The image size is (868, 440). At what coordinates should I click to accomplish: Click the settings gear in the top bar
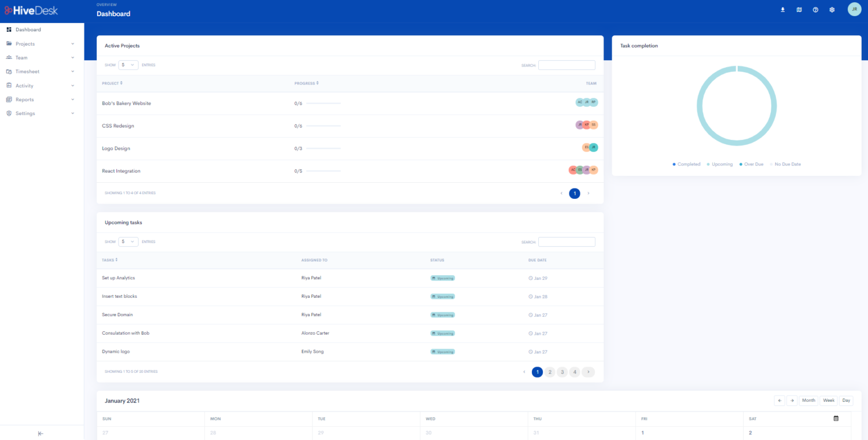tap(832, 9)
